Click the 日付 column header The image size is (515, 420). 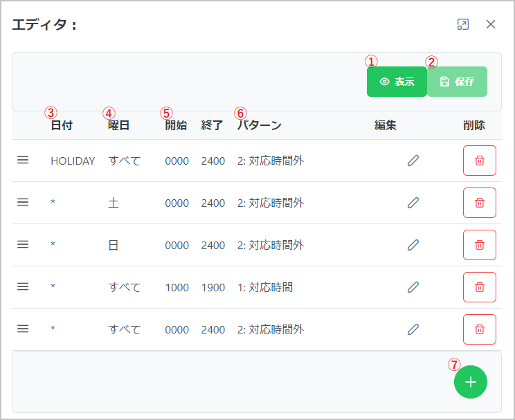[x=62, y=125]
